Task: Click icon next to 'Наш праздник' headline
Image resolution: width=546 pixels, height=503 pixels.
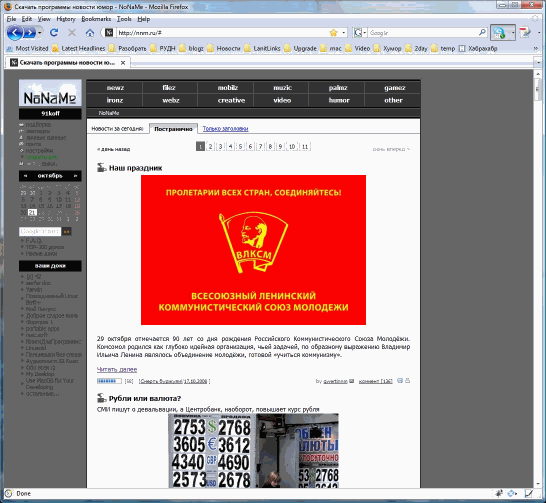Action: pyautogui.click(x=101, y=168)
